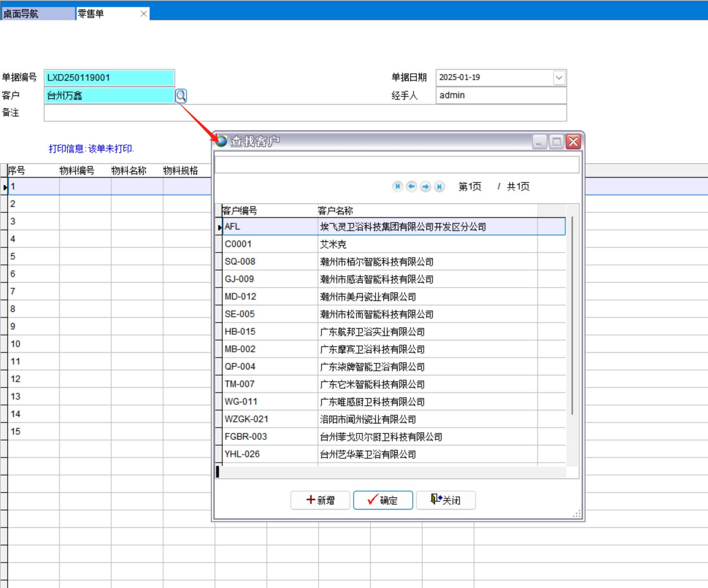Go to previous page of customers
708x588 pixels.
[412, 187]
